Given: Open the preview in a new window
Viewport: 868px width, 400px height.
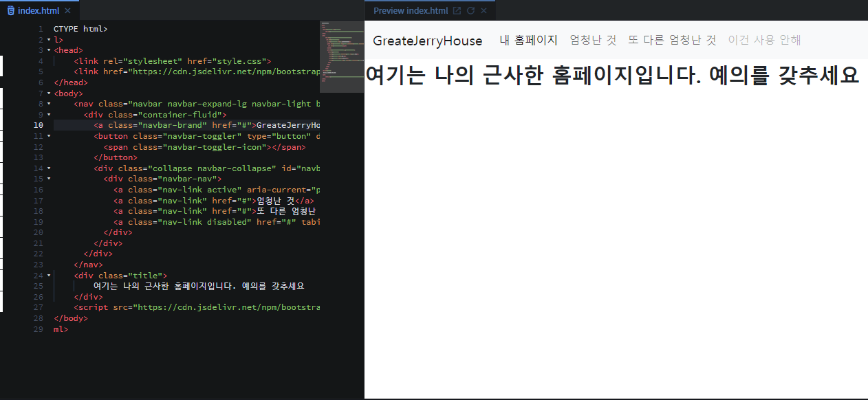Looking at the screenshot, I should [x=456, y=10].
